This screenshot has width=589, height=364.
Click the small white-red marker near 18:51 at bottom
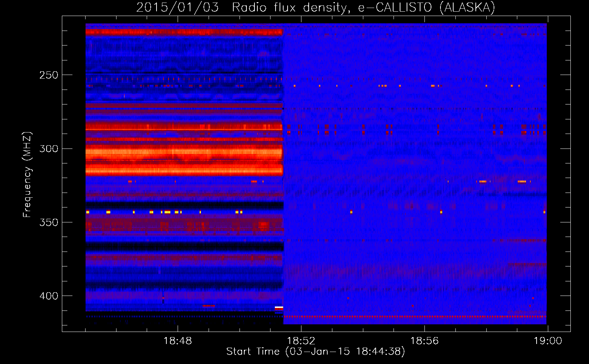coord(279,309)
